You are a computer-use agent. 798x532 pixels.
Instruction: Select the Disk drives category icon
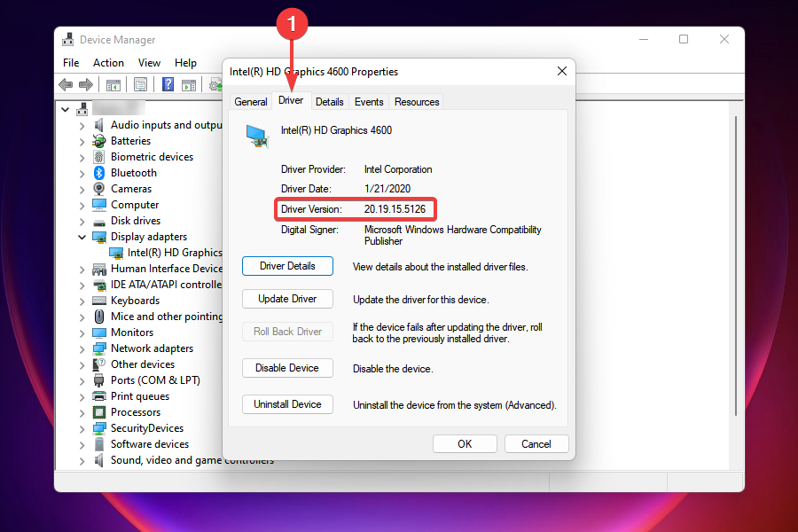pyautogui.click(x=99, y=221)
